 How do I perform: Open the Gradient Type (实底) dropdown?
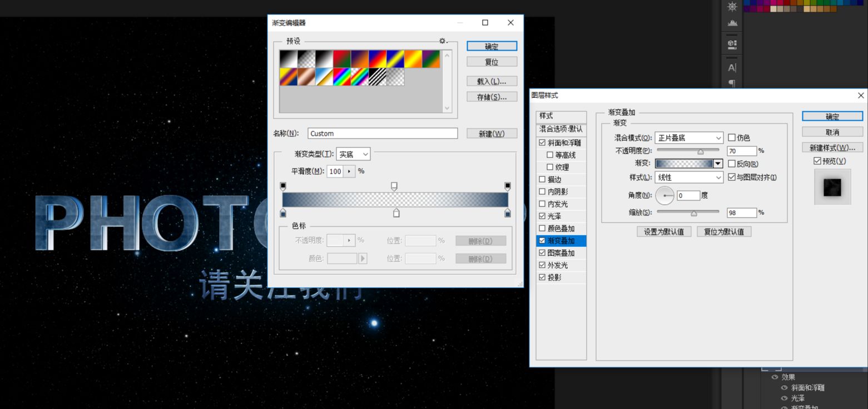[x=353, y=155]
